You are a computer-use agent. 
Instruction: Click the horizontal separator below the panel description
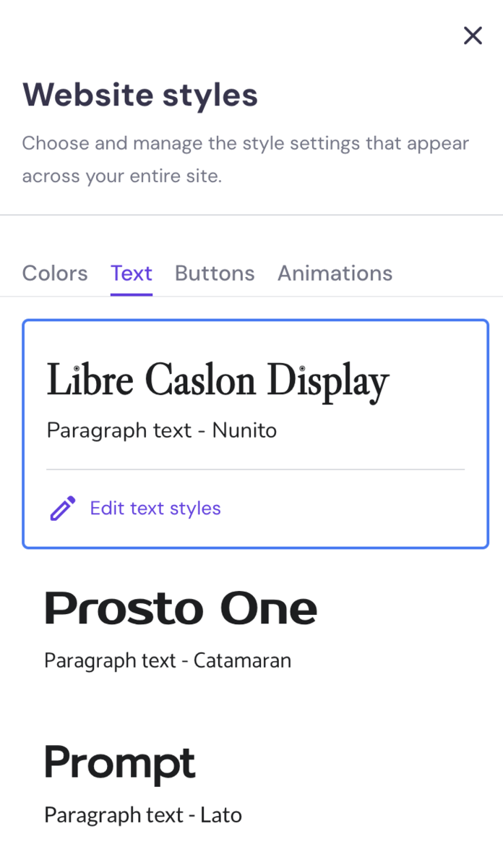pos(252,215)
